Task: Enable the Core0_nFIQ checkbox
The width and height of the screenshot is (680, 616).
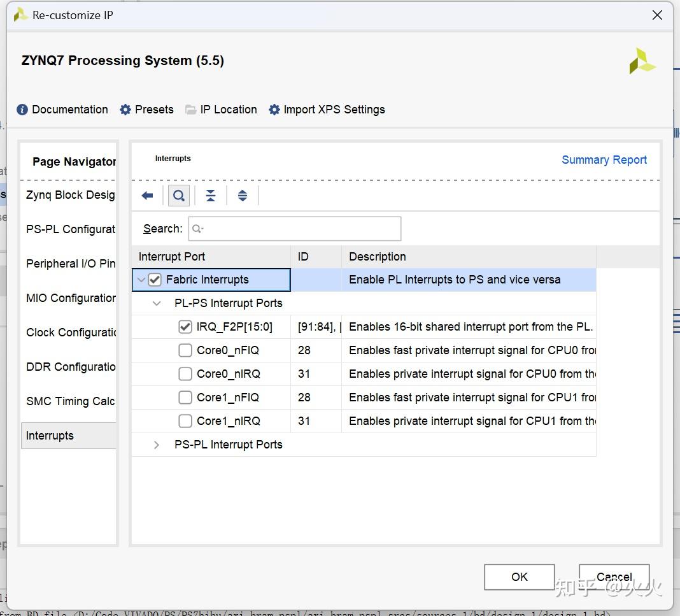Action: click(185, 350)
